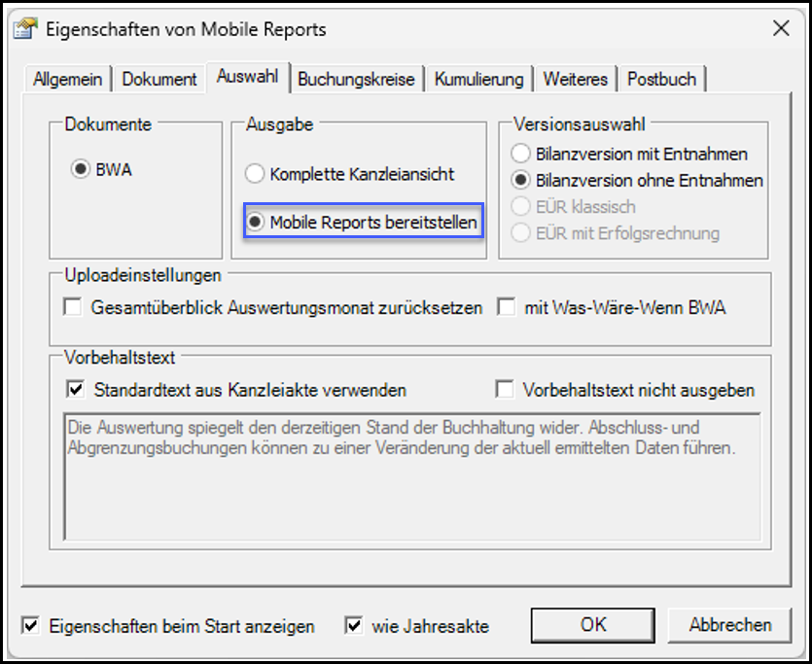Image resolution: width=812 pixels, height=664 pixels.
Task: Select the Auswahl tab
Action: point(248,77)
